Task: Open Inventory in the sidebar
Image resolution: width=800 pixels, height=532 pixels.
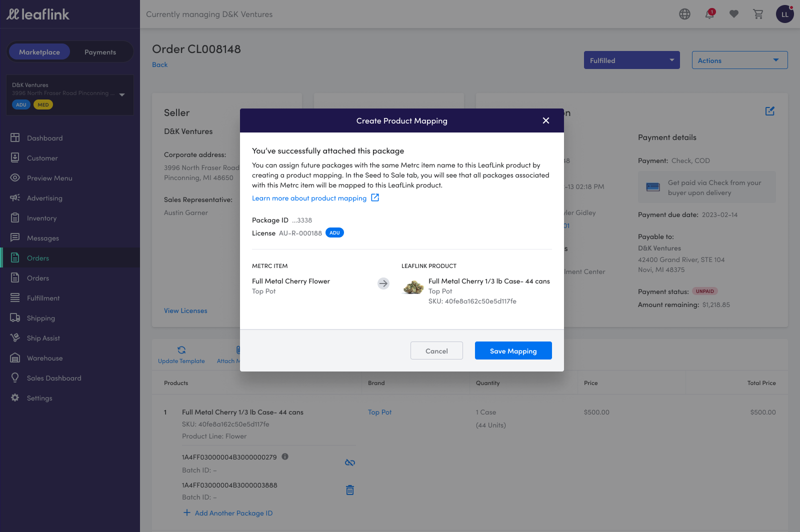Action: [x=41, y=218]
